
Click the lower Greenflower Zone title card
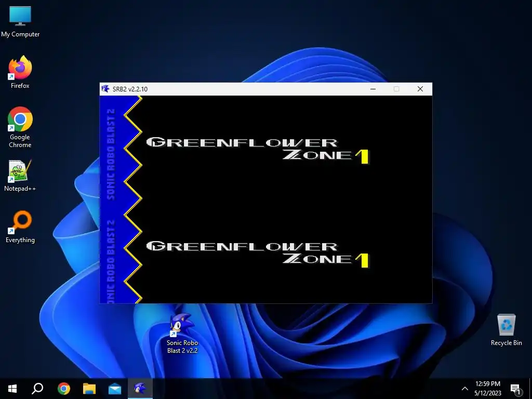pyautogui.click(x=258, y=254)
